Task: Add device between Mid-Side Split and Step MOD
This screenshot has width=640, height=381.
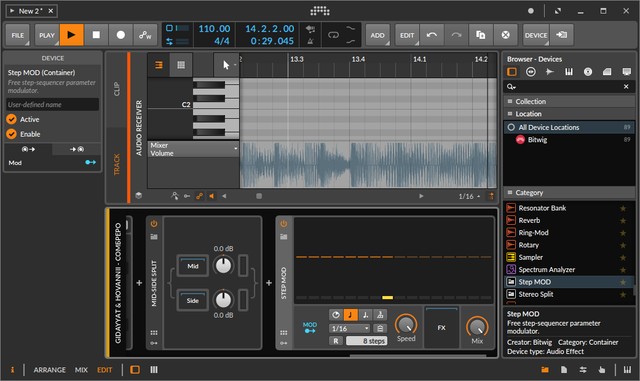Action: click(269, 283)
